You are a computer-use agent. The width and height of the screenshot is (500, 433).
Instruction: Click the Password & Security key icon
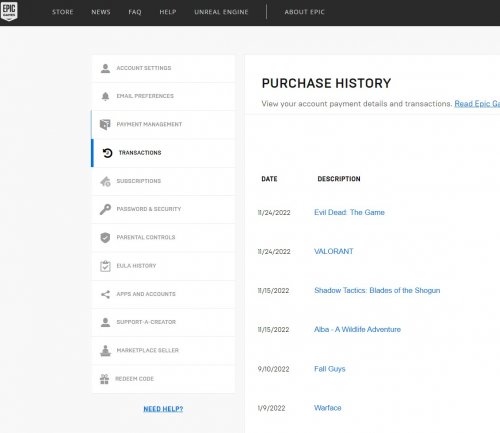pyautogui.click(x=105, y=209)
